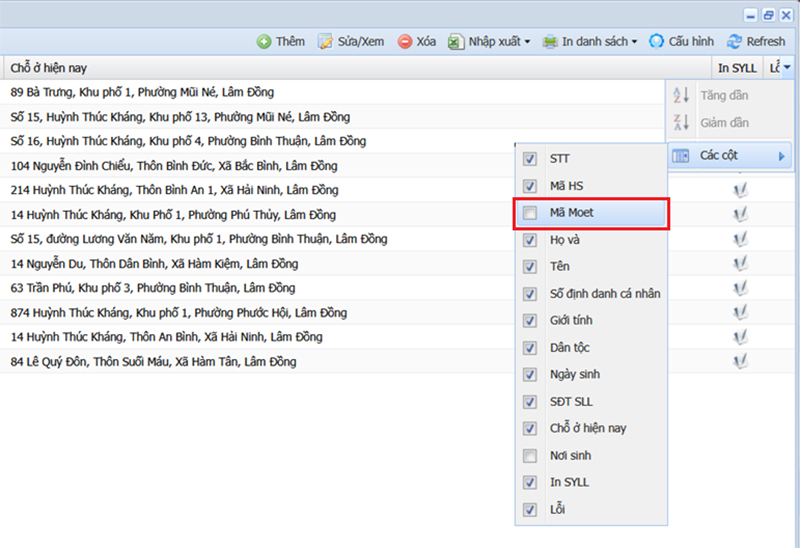Select address 214 Huỳnh Thúc Kháng, Thôn Bình An 1
This screenshot has height=548, width=800.
point(174,190)
